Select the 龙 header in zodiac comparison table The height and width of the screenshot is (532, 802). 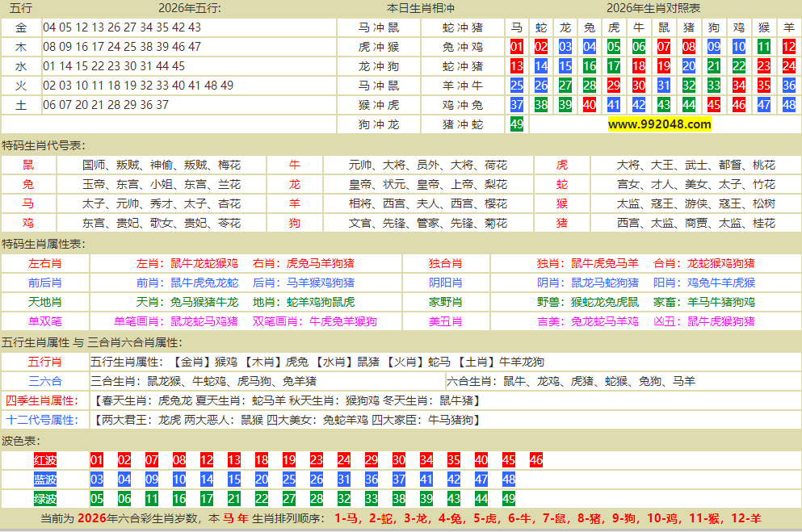(x=565, y=27)
